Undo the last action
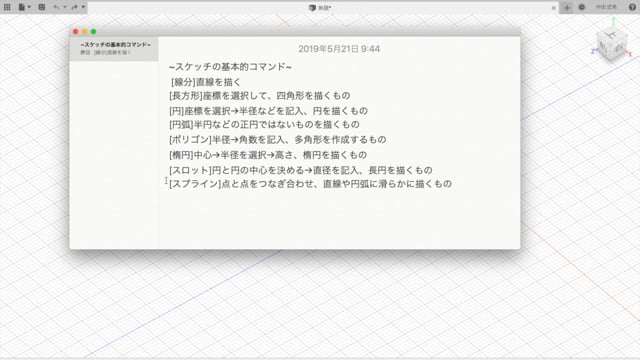 57,7
